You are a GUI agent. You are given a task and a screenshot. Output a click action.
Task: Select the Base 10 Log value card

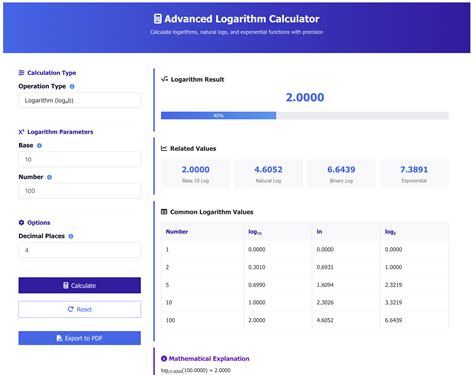click(x=196, y=174)
